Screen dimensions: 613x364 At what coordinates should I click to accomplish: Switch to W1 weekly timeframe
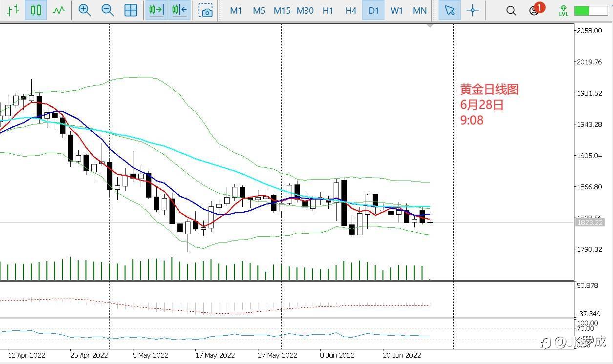point(397,10)
